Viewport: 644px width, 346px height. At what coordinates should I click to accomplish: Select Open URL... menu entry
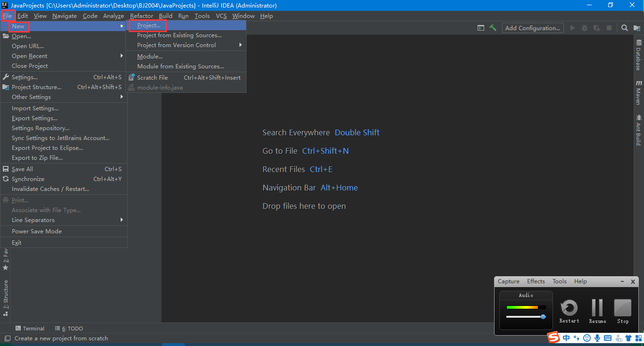pos(64,46)
